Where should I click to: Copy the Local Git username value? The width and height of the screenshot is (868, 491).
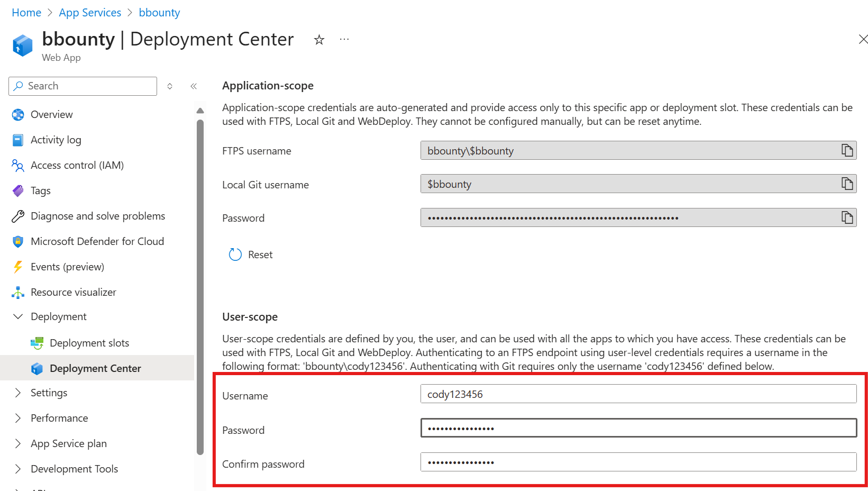[847, 184]
